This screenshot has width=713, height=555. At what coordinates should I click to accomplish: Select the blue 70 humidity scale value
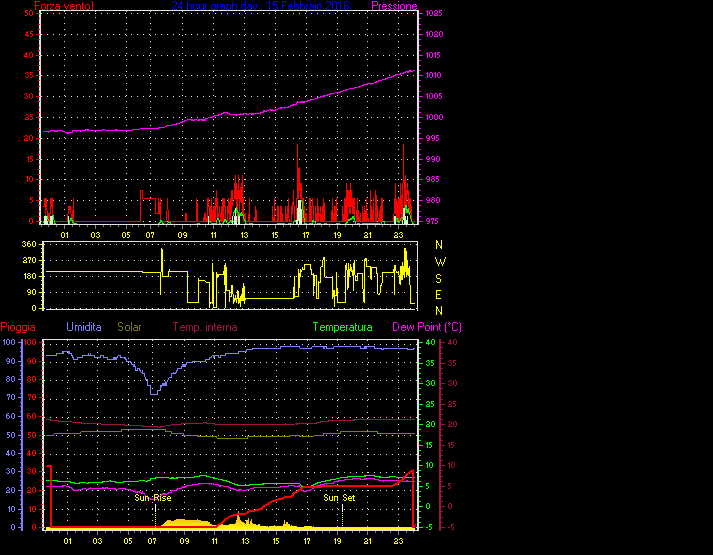point(11,397)
